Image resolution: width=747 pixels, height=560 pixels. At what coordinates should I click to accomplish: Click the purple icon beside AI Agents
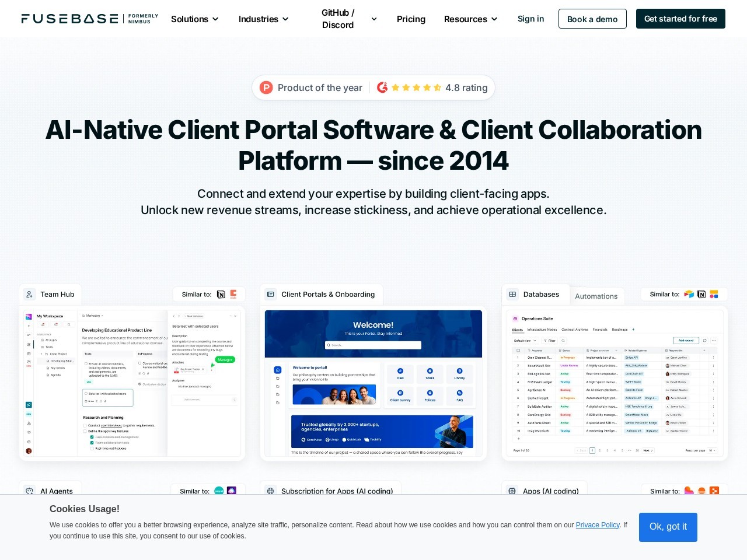[232, 491]
